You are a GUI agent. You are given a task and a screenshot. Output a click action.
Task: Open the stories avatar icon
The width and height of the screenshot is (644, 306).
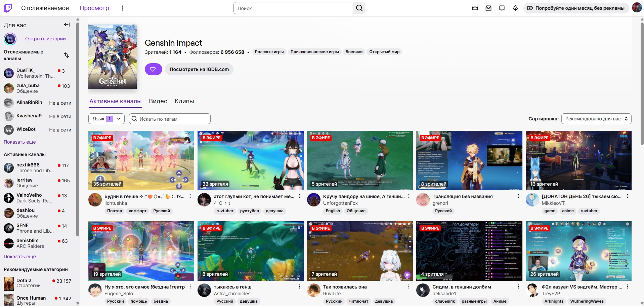pos(10,39)
